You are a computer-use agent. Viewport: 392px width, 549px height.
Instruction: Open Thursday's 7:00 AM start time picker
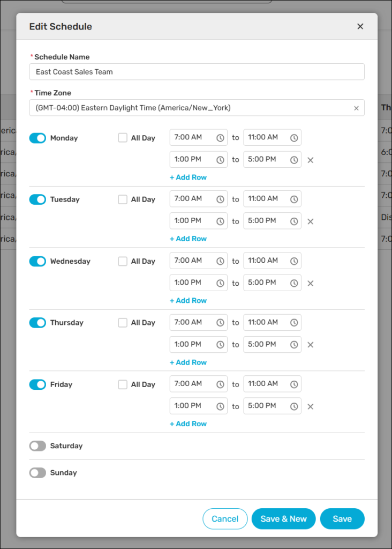tap(193, 322)
